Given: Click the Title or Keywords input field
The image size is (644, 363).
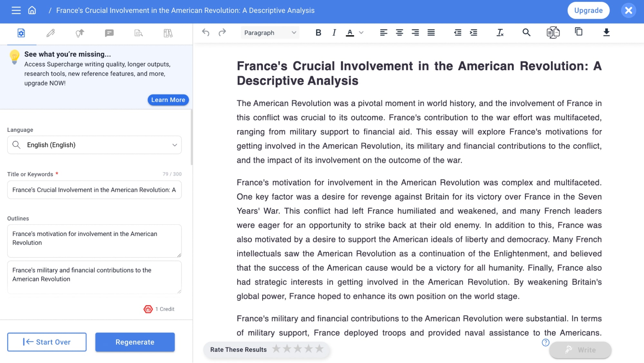Looking at the screenshot, I should (x=94, y=190).
